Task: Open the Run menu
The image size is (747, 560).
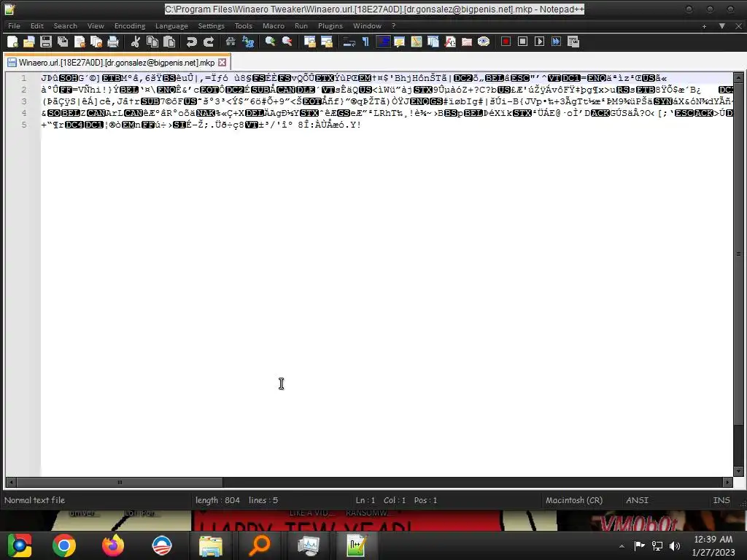Action: click(x=301, y=26)
